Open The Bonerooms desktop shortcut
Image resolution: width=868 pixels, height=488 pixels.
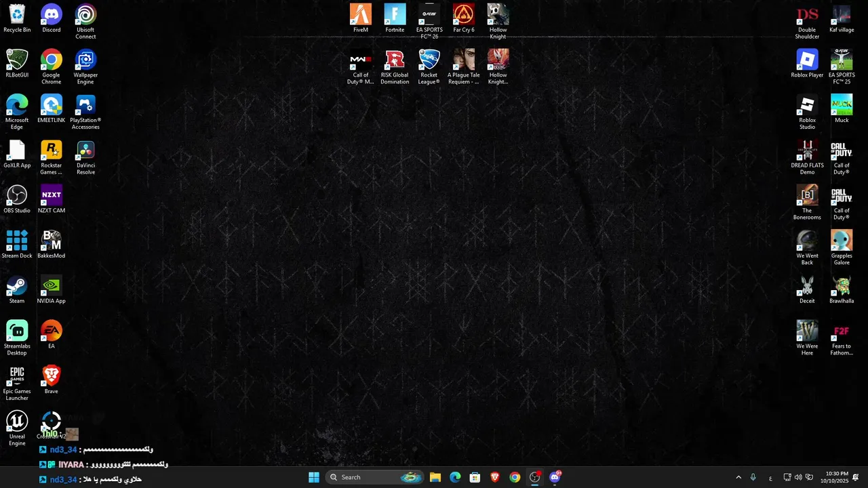[807, 203]
